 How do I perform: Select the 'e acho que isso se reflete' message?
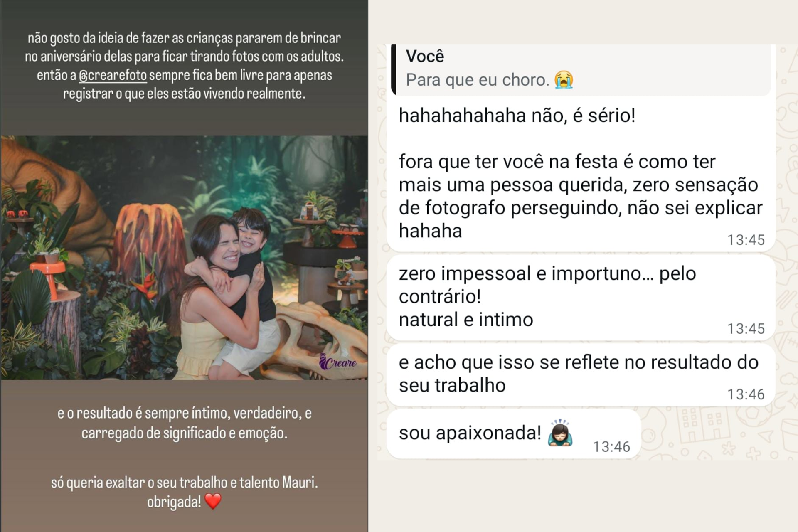click(581, 374)
